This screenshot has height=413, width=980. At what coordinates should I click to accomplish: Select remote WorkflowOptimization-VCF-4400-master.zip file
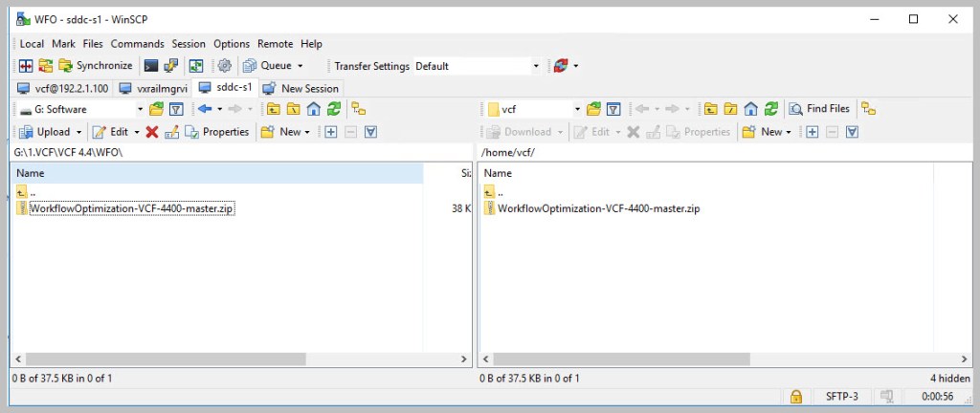[598, 208]
